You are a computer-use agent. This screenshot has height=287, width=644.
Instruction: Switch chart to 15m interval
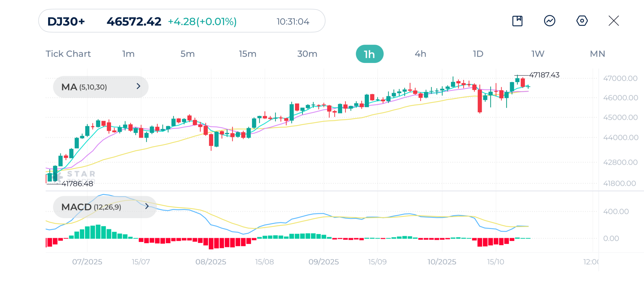pyautogui.click(x=247, y=54)
